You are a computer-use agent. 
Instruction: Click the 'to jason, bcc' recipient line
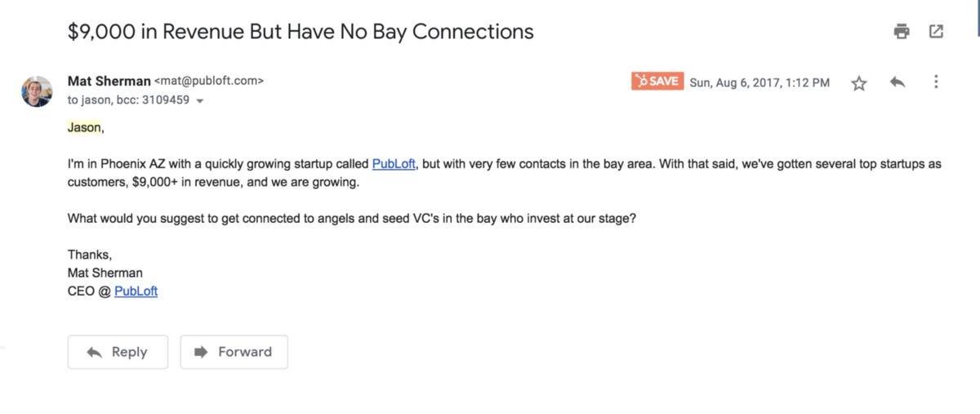coord(128,100)
